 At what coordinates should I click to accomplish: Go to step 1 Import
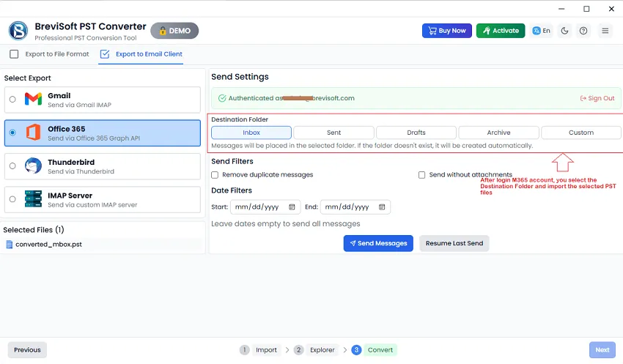pyautogui.click(x=259, y=349)
